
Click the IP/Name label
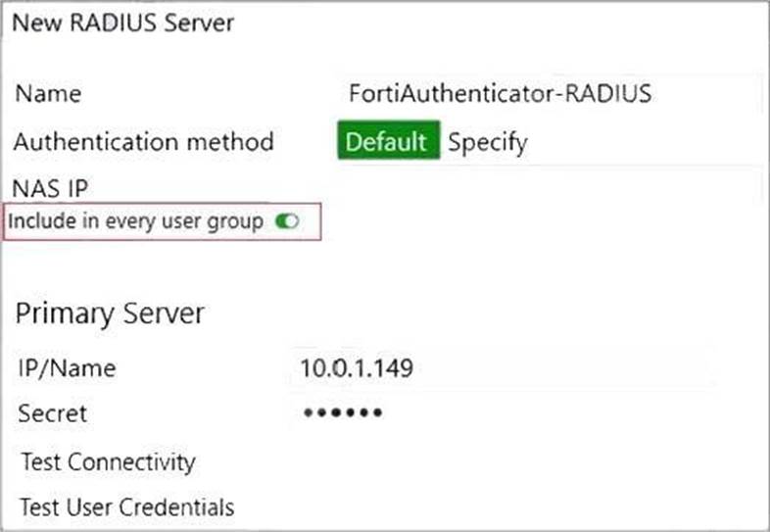click(x=67, y=369)
